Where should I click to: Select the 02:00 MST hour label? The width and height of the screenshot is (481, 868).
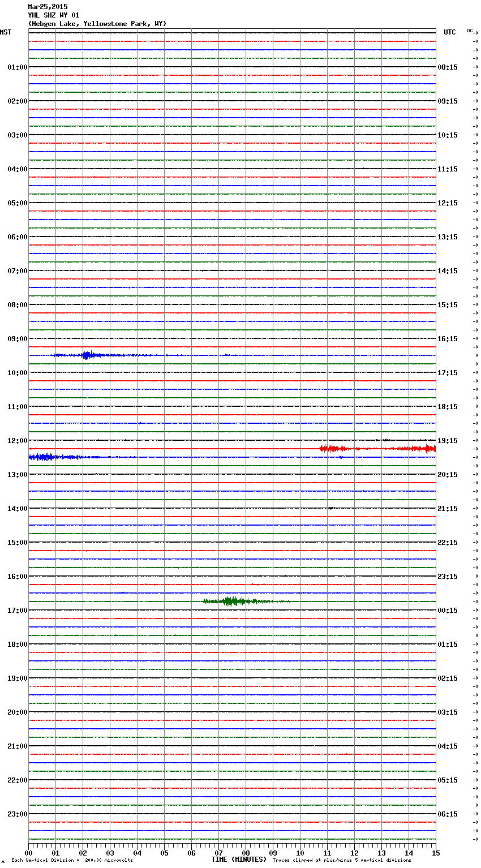tap(18, 101)
